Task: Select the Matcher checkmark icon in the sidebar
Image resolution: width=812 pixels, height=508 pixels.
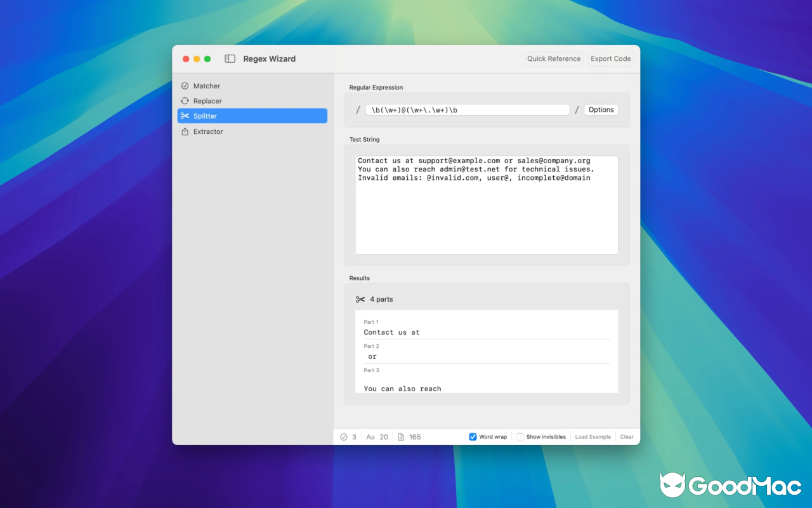Action: click(185, 85)
